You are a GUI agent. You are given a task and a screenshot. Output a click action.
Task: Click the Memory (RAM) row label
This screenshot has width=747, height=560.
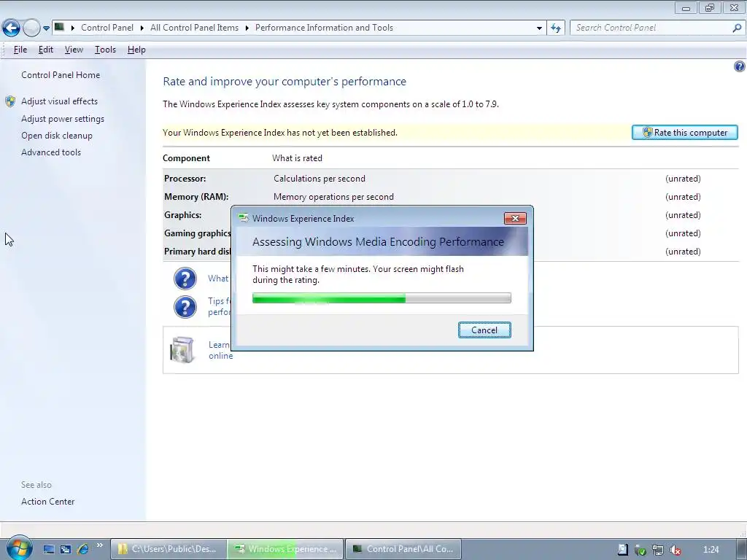click(196, 197)
